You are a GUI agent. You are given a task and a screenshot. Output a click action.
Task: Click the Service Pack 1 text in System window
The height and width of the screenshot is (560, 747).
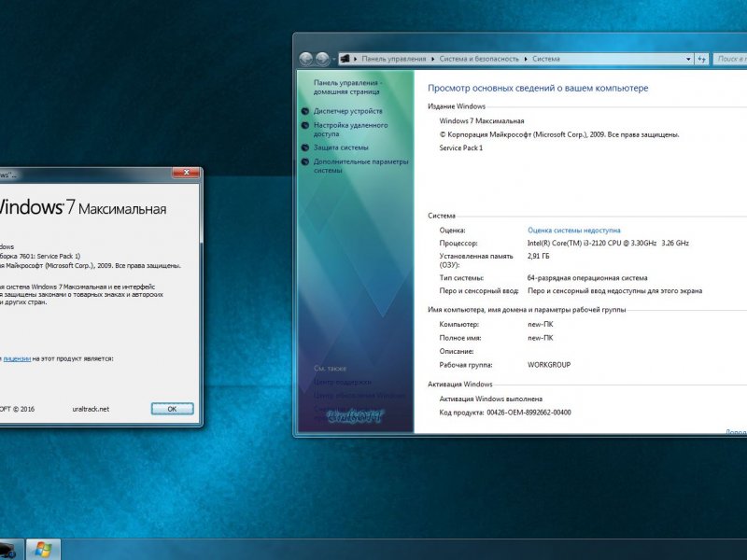(460, 148)
